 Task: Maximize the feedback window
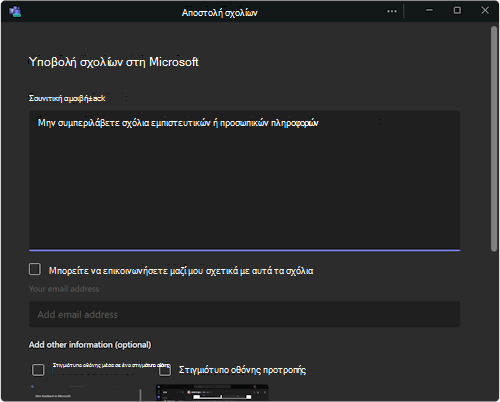(x=457, y=10)
